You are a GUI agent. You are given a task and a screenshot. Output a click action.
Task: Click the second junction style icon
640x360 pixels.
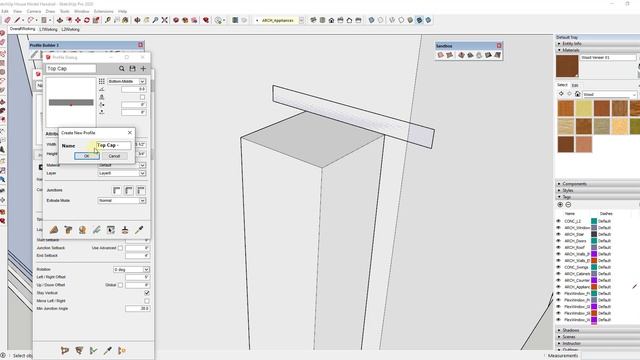coord(129,190)
